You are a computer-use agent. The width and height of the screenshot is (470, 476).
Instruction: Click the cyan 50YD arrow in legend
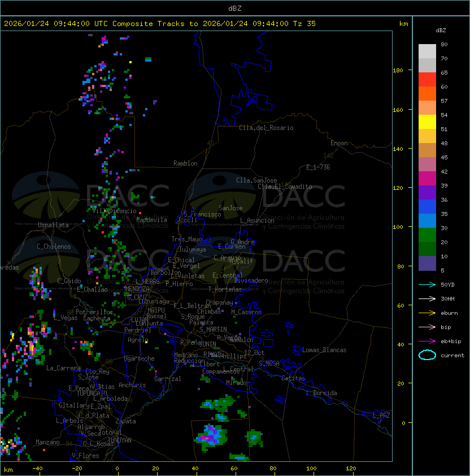[x=427, y=284]
